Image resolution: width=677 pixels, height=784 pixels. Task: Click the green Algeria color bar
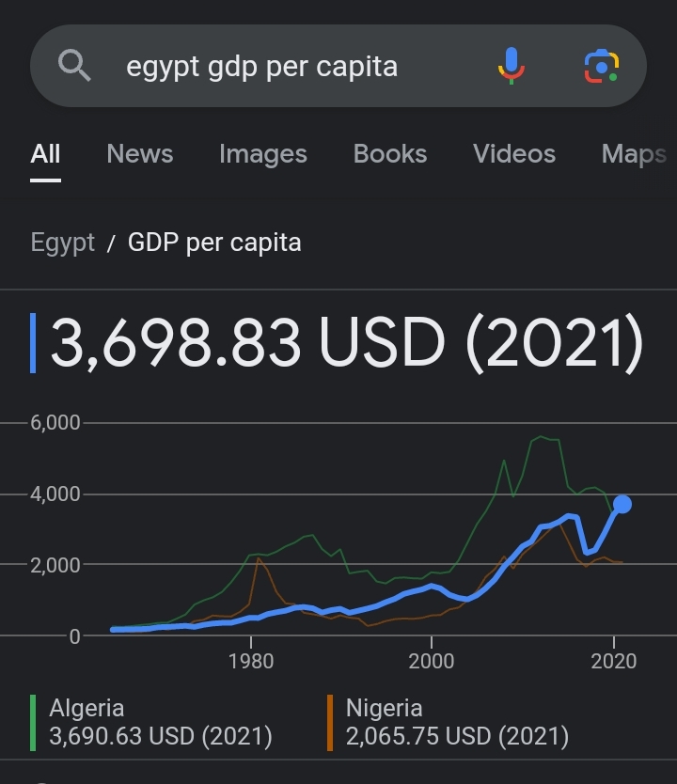tap(33, 723)
